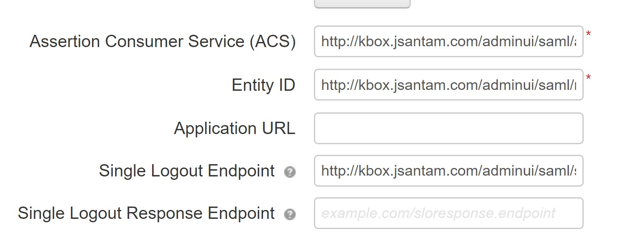
Task: Click red required asterisk beside ACS field
Action: [588, 34]
